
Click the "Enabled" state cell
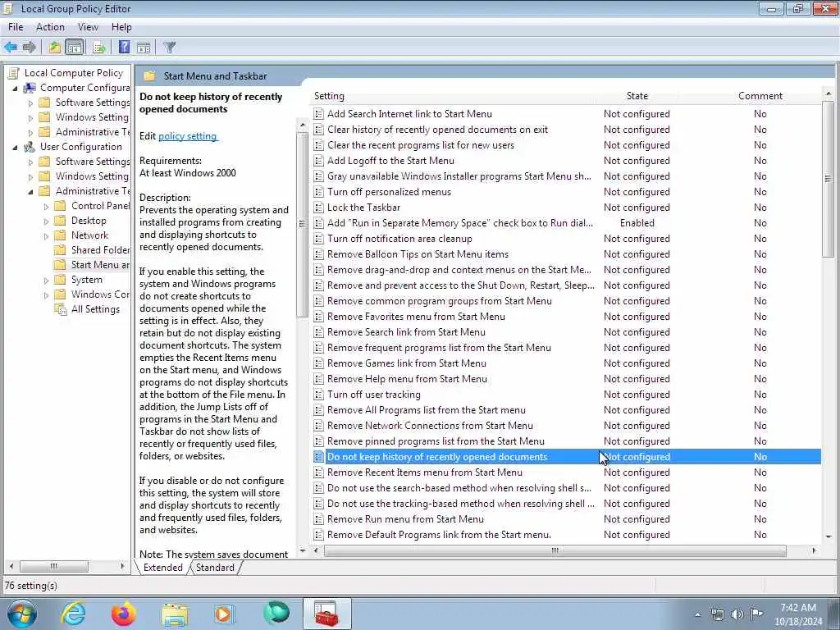[637, 223]
